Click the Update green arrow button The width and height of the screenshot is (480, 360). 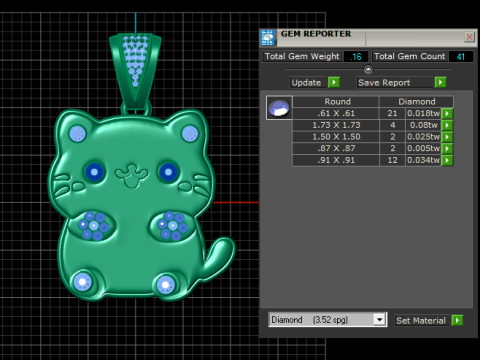click(334, 82)
